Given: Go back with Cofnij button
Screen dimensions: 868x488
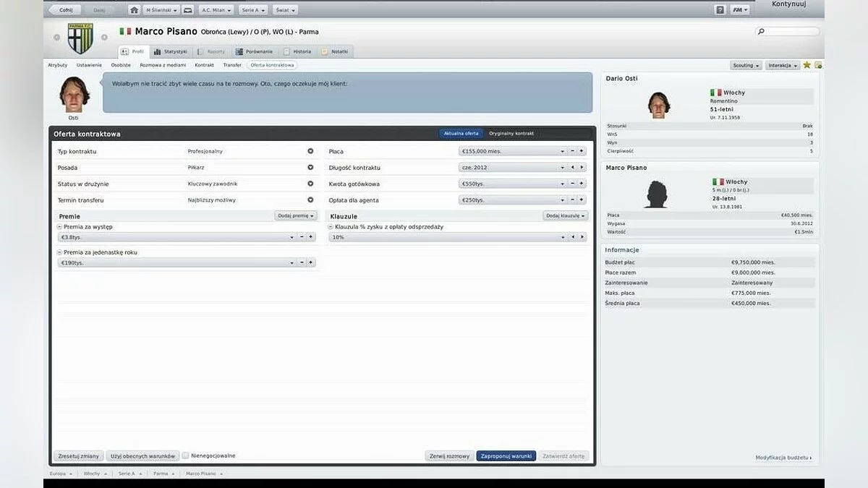Looking at the screenshot, I should point(66,10).
